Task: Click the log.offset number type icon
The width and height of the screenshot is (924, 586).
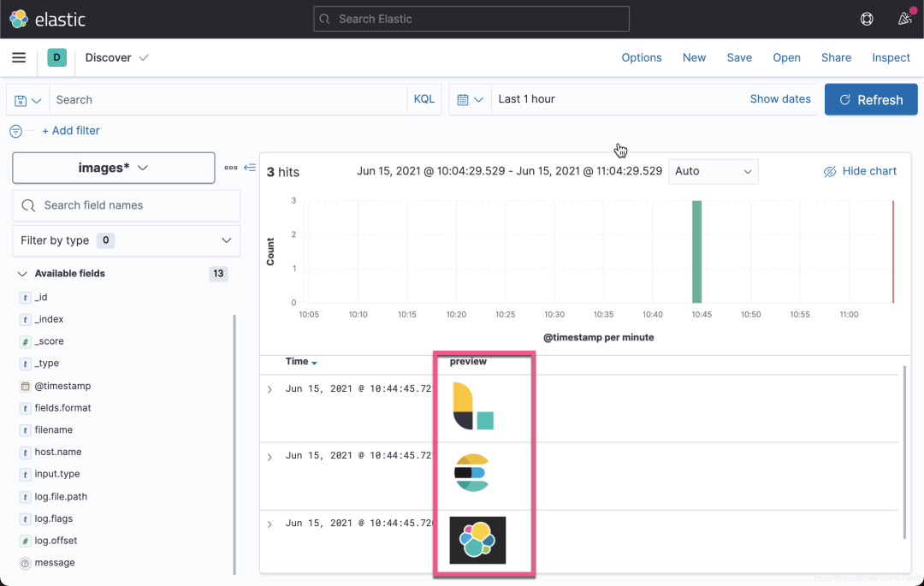Action: (26, 542)
